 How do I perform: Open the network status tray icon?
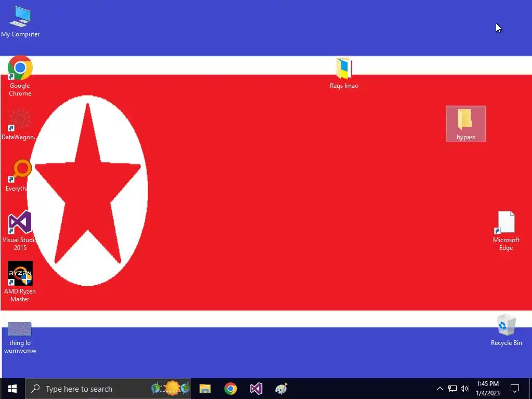[x=453, y=389]
